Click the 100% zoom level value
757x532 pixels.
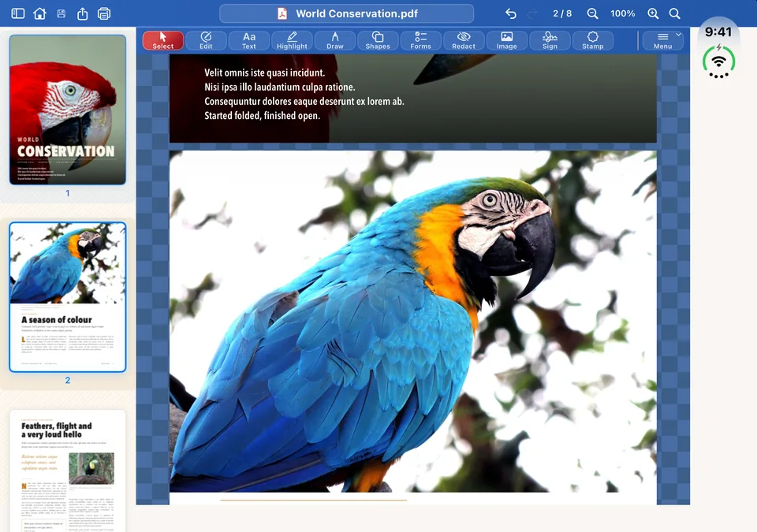623,13
